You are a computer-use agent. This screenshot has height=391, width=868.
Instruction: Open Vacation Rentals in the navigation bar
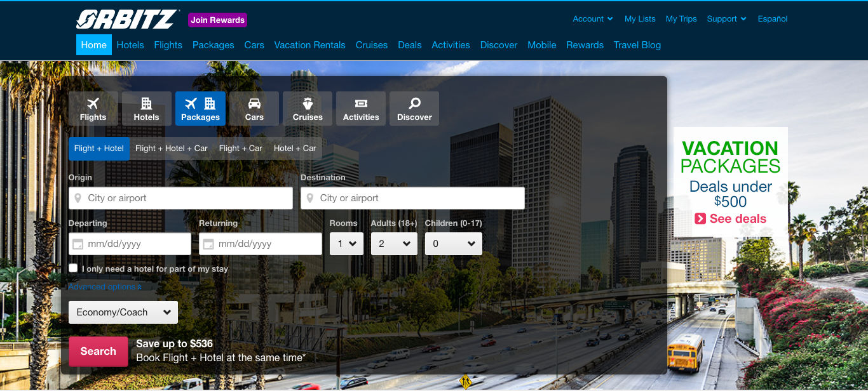310,45
